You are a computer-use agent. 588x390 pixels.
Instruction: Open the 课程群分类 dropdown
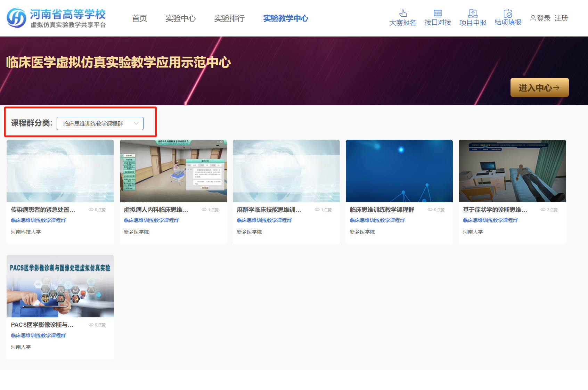tap(101, 123)
